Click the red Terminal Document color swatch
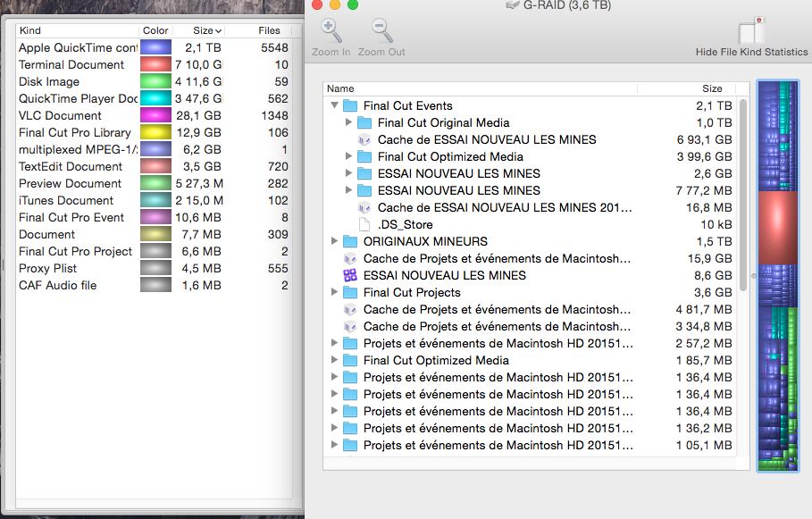Screen dimensions: 812x519 pyautogui.click(x=155, y=64)
